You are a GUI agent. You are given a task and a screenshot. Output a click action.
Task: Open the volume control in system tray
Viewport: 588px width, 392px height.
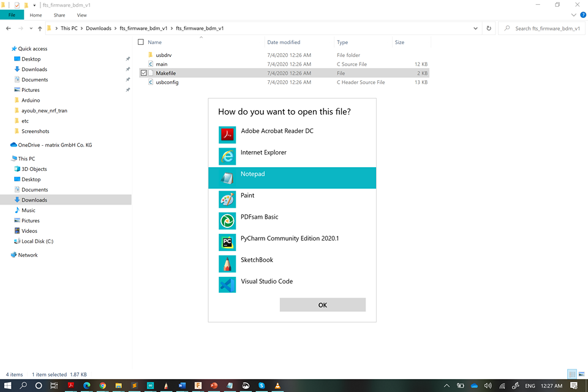click(x=488, y=386)
